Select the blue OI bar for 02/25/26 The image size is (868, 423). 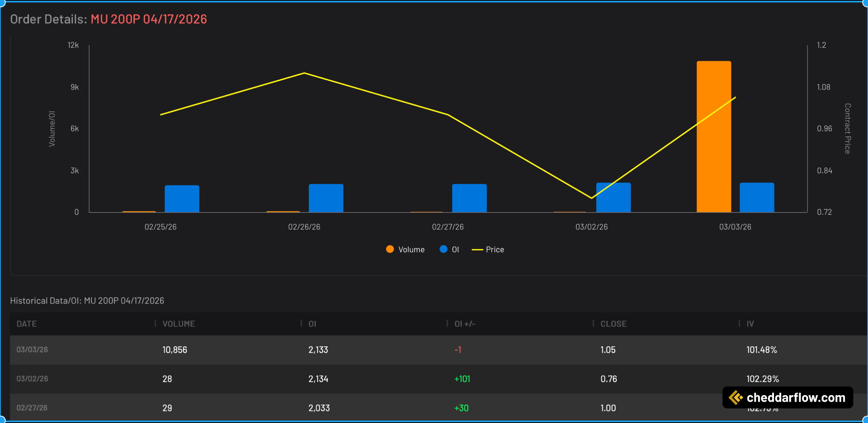182,199
